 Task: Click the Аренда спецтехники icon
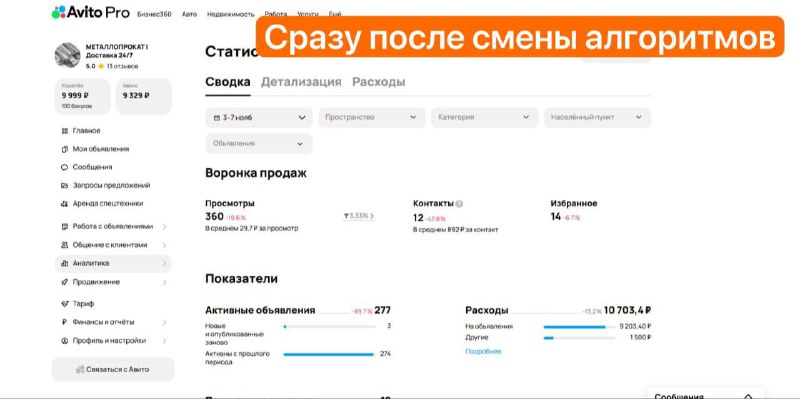[64, 204]
